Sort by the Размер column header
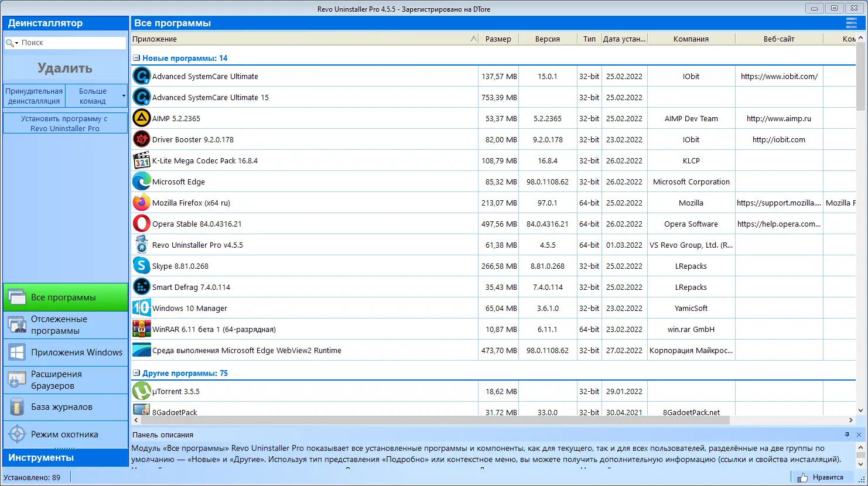The image size is (868, 486). (x=498, y=39)
